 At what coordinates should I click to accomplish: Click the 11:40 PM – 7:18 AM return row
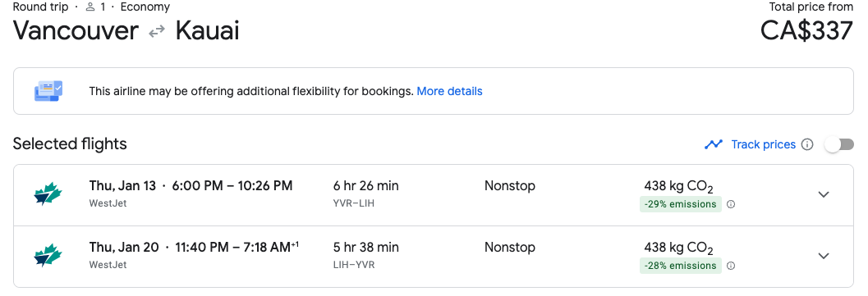pos(434,257)
